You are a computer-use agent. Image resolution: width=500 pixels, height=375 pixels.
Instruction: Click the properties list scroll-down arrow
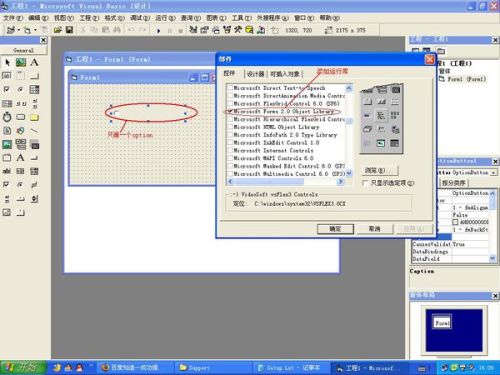493,258
